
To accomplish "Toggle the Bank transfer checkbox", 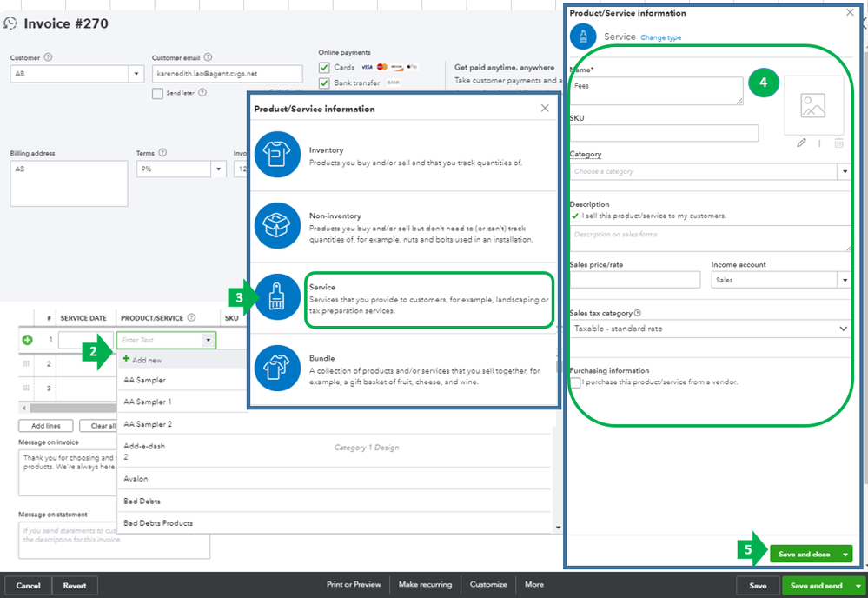I will (324, 83).
